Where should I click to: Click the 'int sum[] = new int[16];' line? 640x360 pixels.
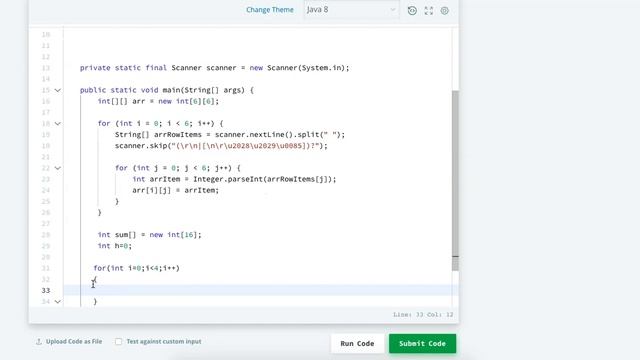(149, 235)
